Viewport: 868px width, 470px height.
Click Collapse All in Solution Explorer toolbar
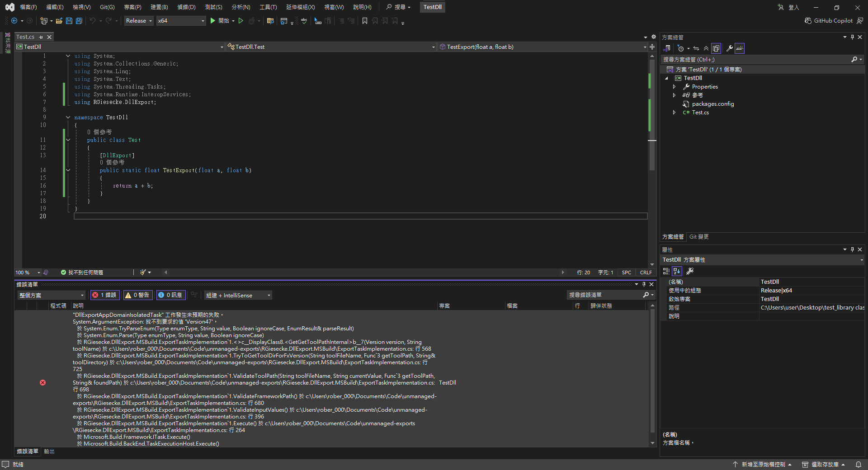pyautogui.click(x=706, y=48)
